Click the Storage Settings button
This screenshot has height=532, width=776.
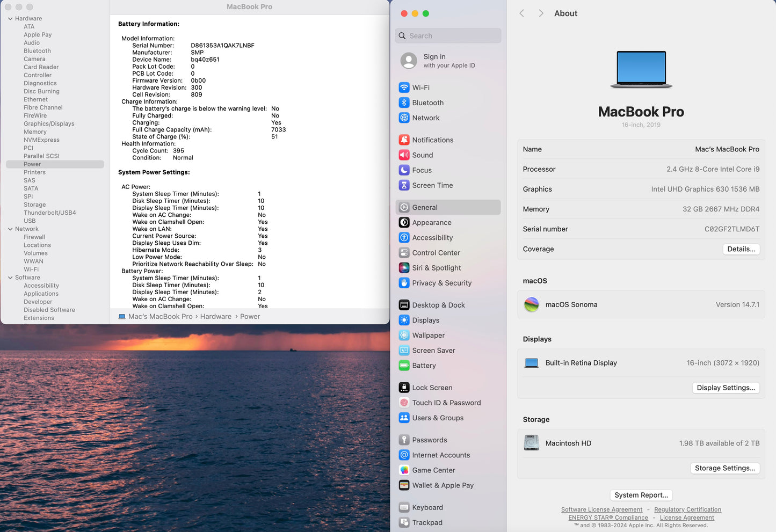(725, 468)
